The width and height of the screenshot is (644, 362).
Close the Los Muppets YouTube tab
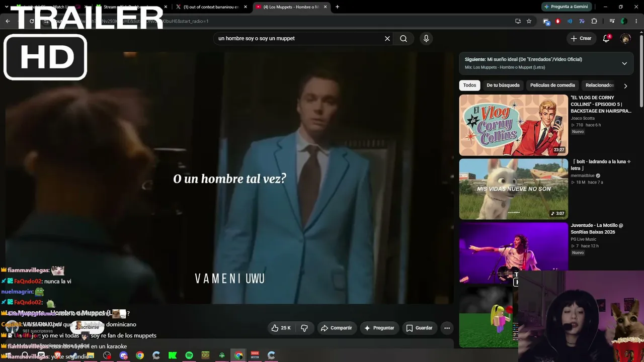click(326, 7)
